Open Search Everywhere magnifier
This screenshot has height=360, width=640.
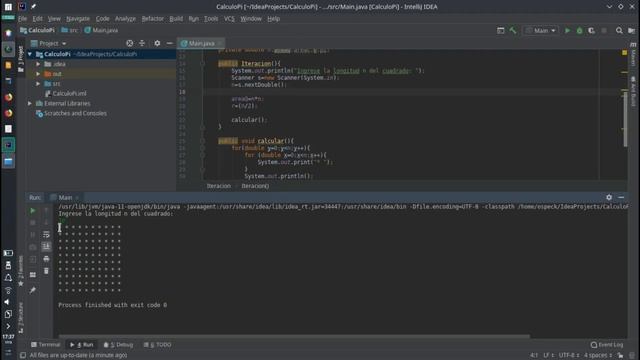619,30
